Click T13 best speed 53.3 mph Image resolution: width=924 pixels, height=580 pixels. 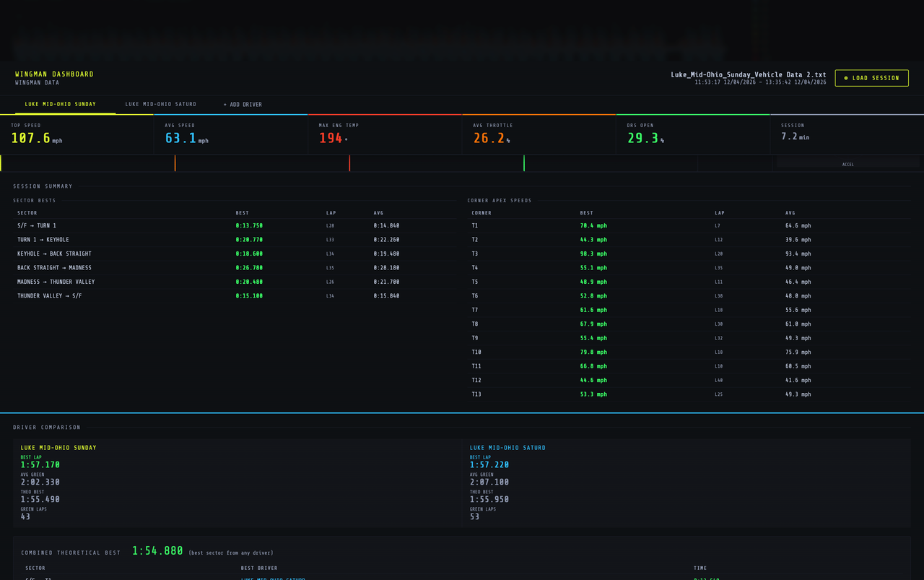pos(593,394)
